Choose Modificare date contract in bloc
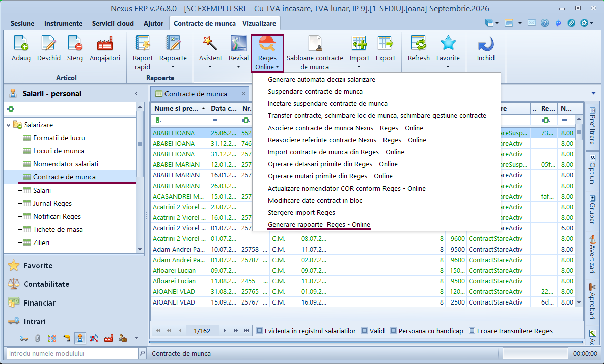Image resolution: width=604 pixels, height=364 pixels. point(315,201)
